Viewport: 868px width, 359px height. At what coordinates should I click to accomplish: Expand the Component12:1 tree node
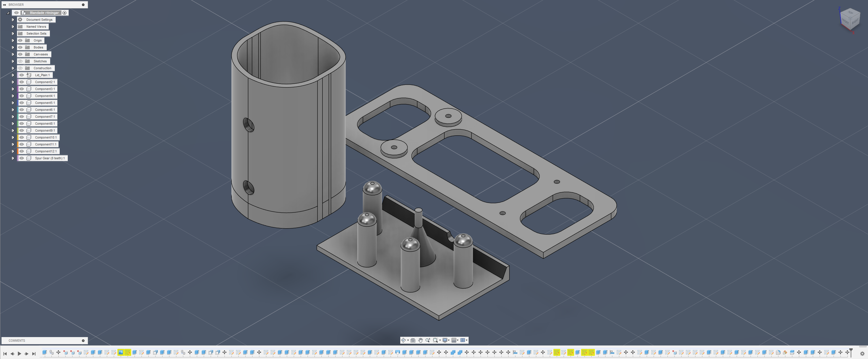(13, 151)
